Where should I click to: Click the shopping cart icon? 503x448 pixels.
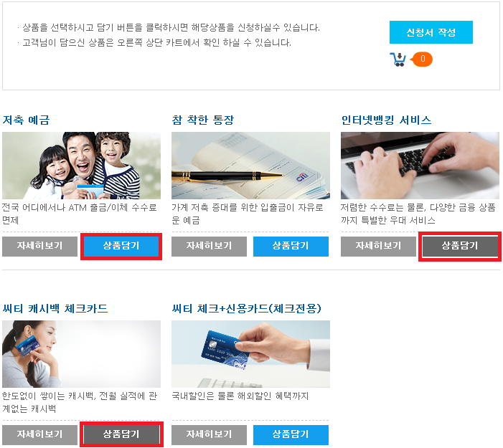click(x=398, y=59)
